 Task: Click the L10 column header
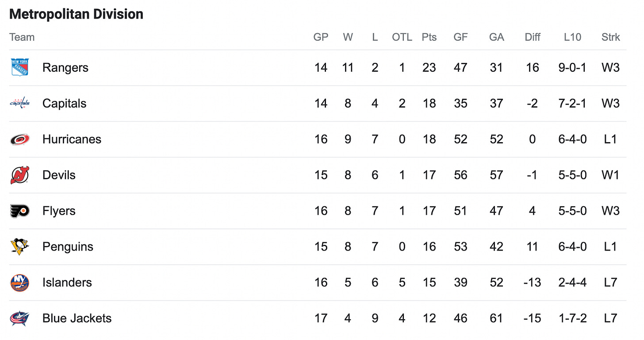click(x=572, y=37)
